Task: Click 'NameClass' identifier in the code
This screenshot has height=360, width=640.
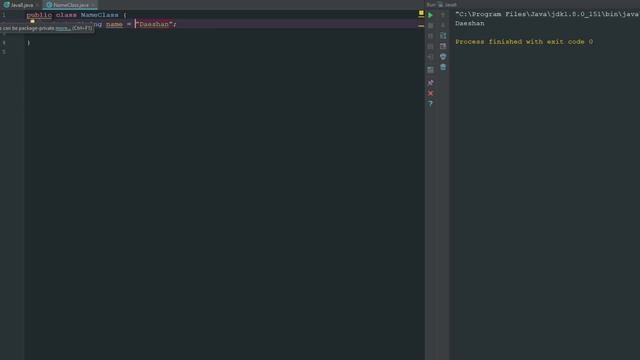Action: tap(100, 15)
